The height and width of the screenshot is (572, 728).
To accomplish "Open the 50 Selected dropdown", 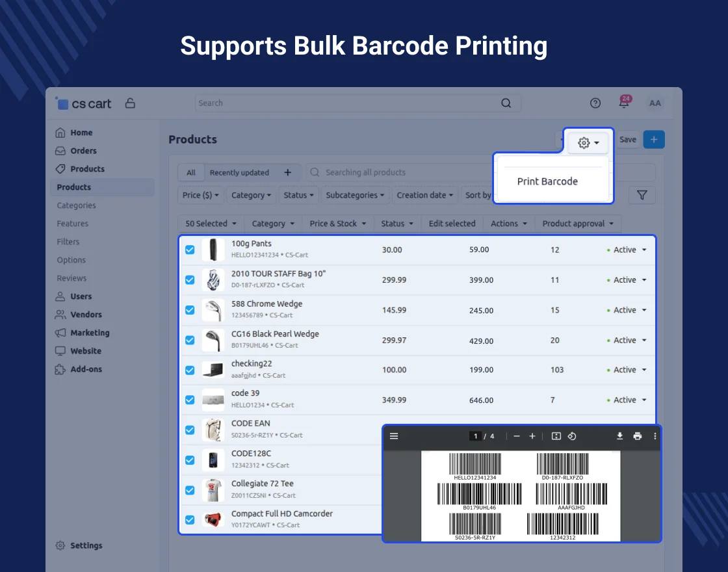I will (211, 224).
